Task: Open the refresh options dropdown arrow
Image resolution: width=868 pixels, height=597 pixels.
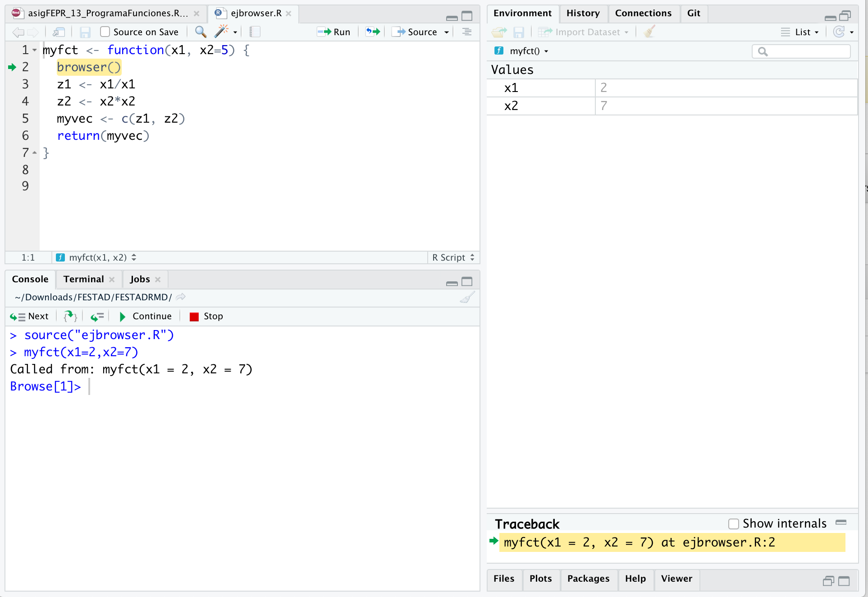Action: click(851, 32)
